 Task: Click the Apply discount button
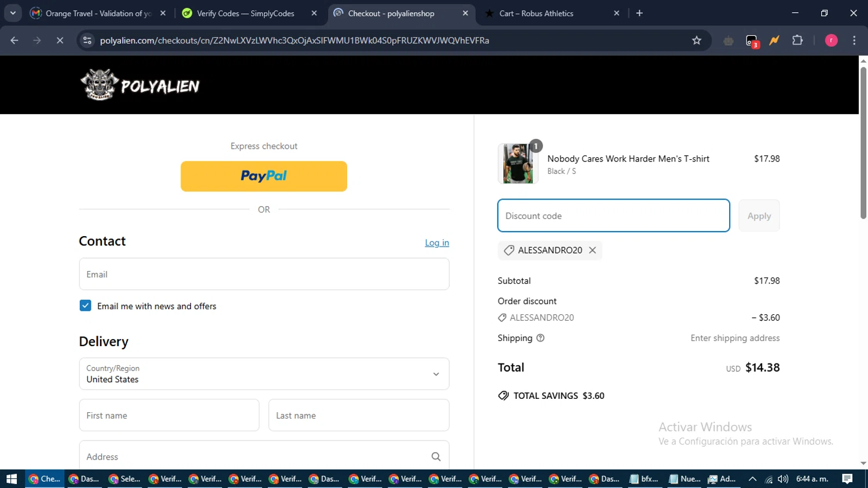[759, 215]
